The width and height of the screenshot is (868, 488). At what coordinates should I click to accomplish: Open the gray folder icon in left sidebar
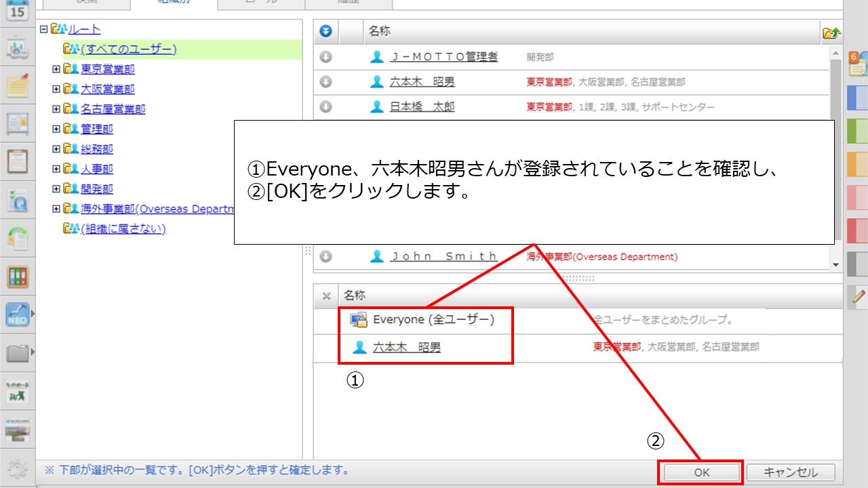[x=17, y=352]
